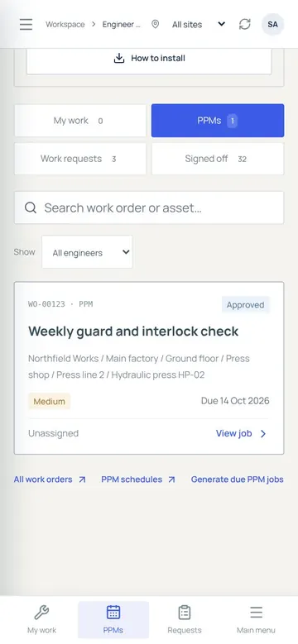Screen dimensions: 298x644
Task: Click the Search work order or asset field
Action: pos(149,208)
